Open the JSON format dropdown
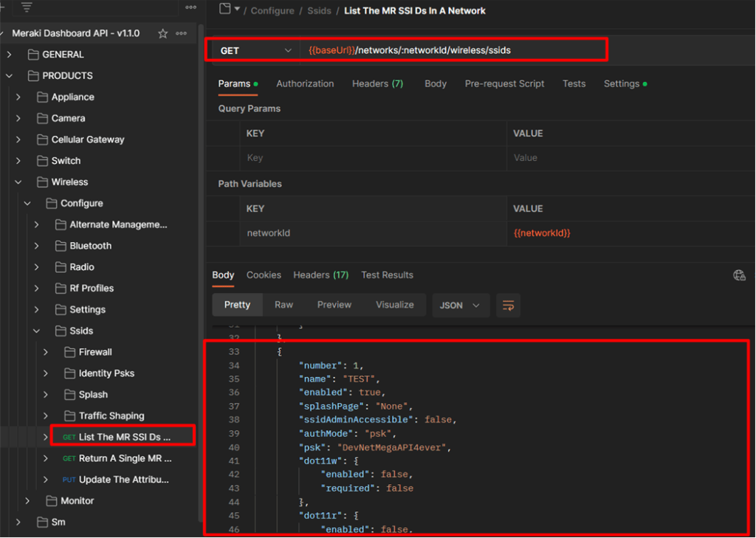The height and width of the screenshot is (538, 756). (459, 306)
